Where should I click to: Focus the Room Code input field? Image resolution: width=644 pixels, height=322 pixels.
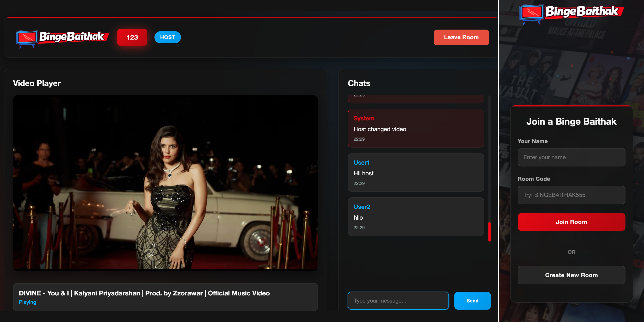(571, 195)
